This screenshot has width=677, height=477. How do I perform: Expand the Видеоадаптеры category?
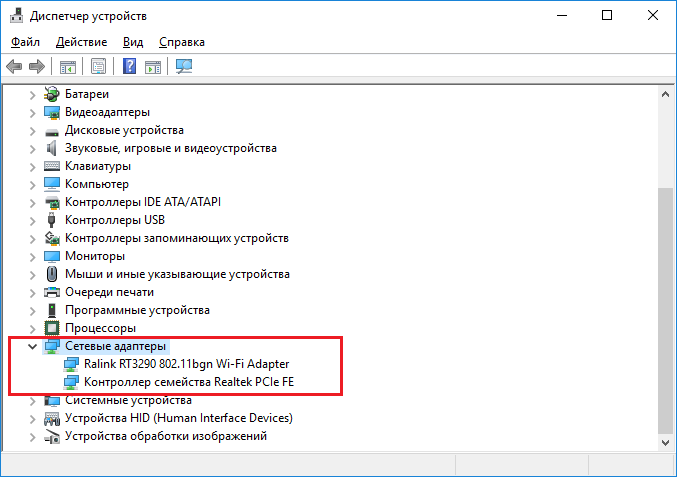[x=32, y=113]
